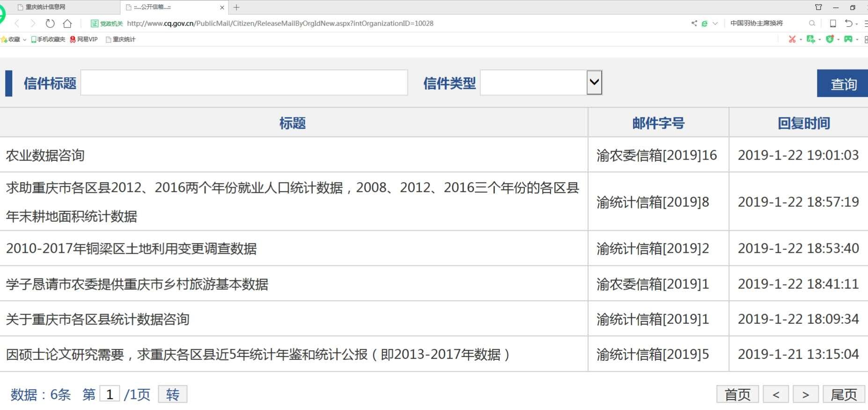Switch to the 重庆统计信息网 tab
The height and width of the screenshot is (410, 868).
coord(45,7)
